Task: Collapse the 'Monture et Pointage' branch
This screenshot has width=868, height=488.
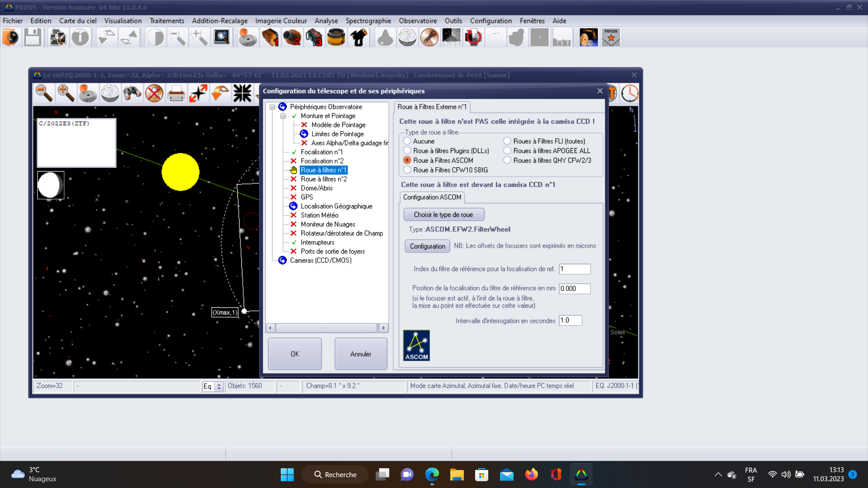Action: coord(283,116)
